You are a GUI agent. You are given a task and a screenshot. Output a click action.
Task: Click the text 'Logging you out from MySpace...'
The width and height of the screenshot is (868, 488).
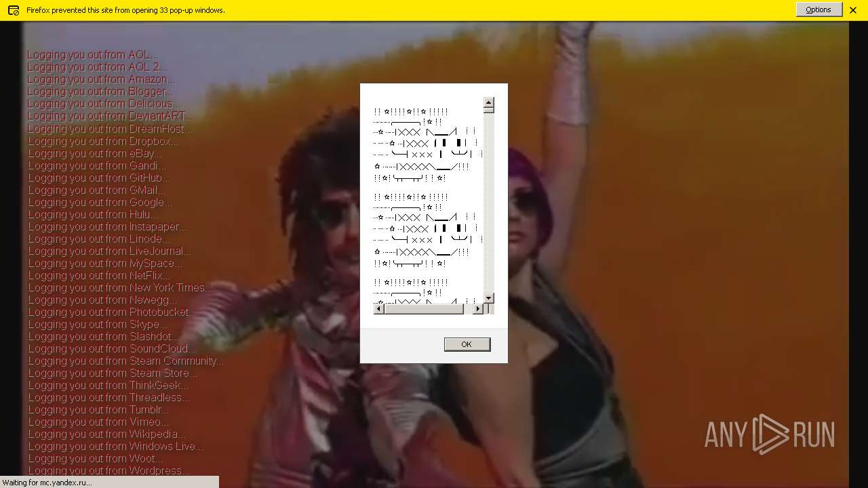coord(105,263)
